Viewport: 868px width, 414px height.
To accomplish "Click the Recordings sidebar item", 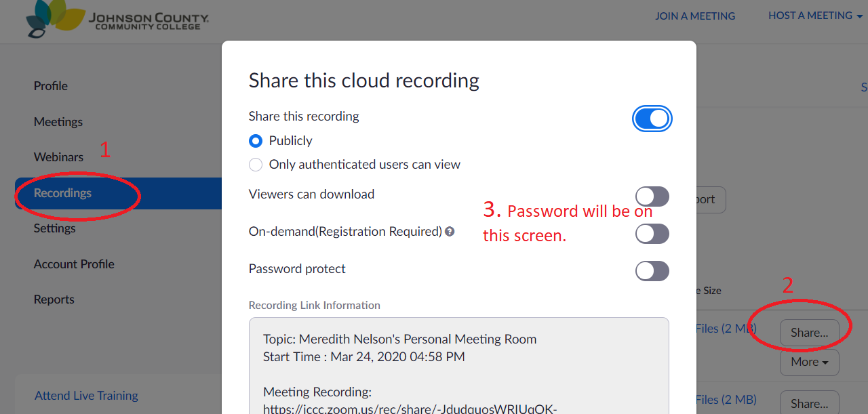I will pyautogui.click(x=61, y=193).
